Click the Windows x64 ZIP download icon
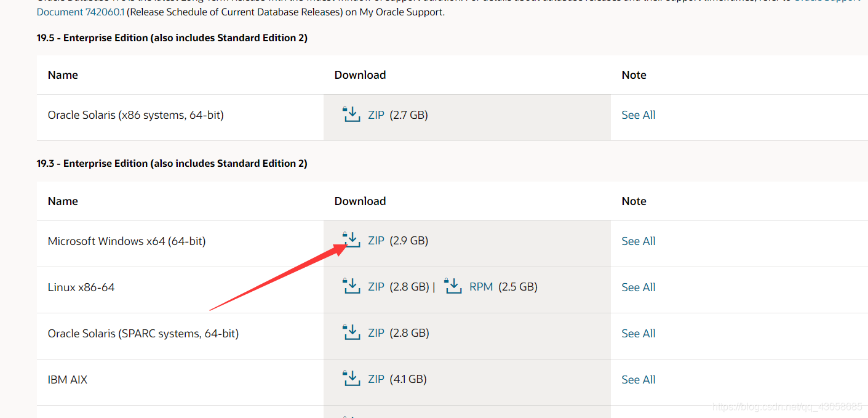Image resolution: width=868 pixels, height=418 pixels. [351, 240]
